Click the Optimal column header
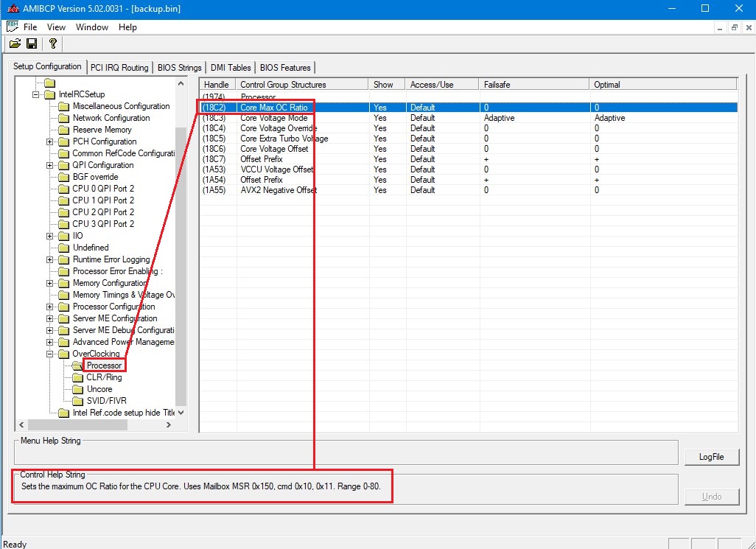This screenshot has width=756, height=549. [663, 84]
